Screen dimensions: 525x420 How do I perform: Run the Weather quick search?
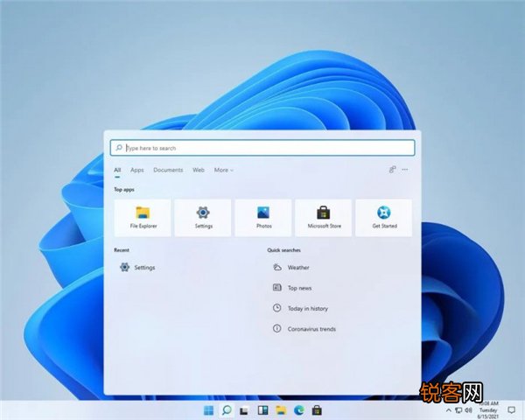coord(291,267)
